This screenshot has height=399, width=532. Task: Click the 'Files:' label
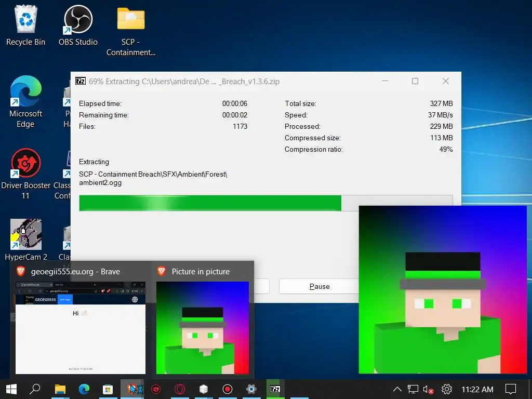[87, 127]
